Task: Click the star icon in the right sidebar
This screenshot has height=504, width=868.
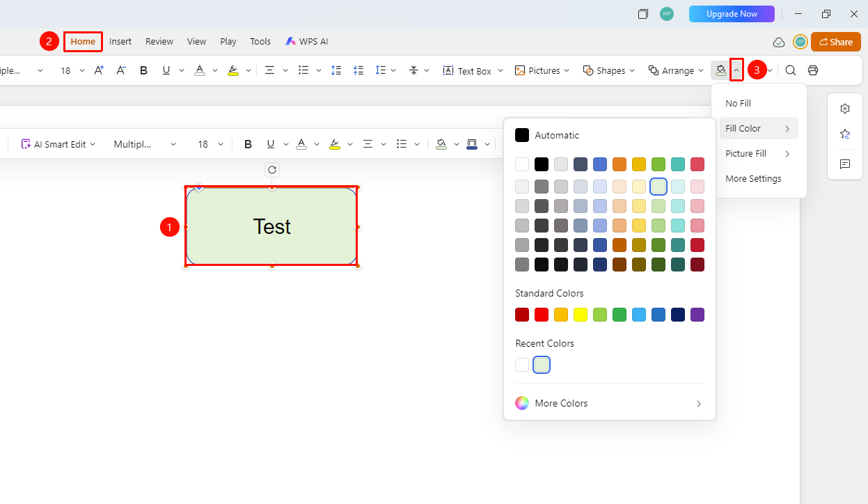Action: pyautogui.click(x=845, y=134)
